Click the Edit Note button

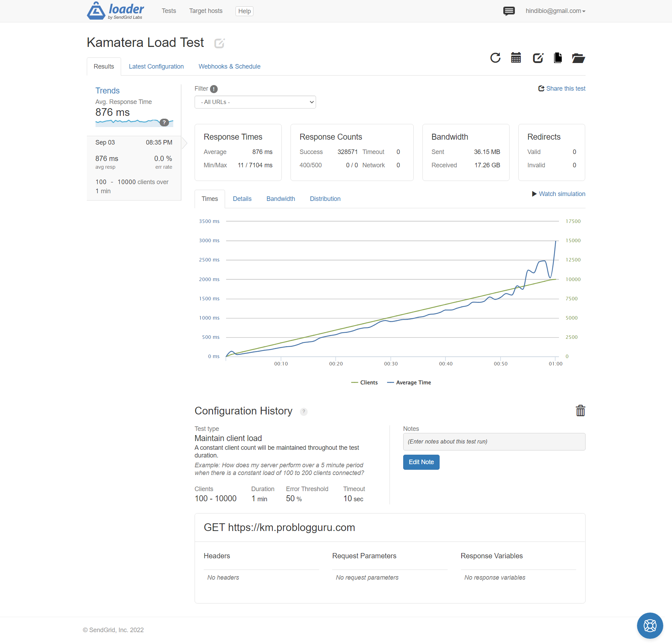coord(421,462)
